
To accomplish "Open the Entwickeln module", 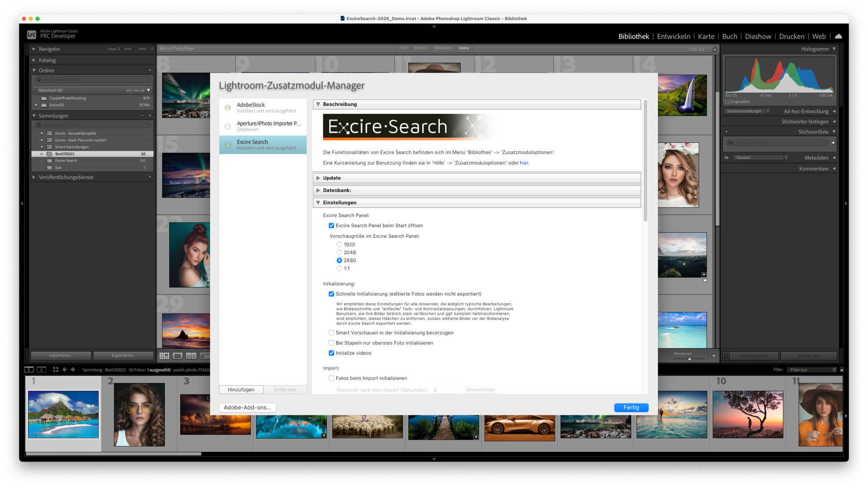I will tap(673, 36).
